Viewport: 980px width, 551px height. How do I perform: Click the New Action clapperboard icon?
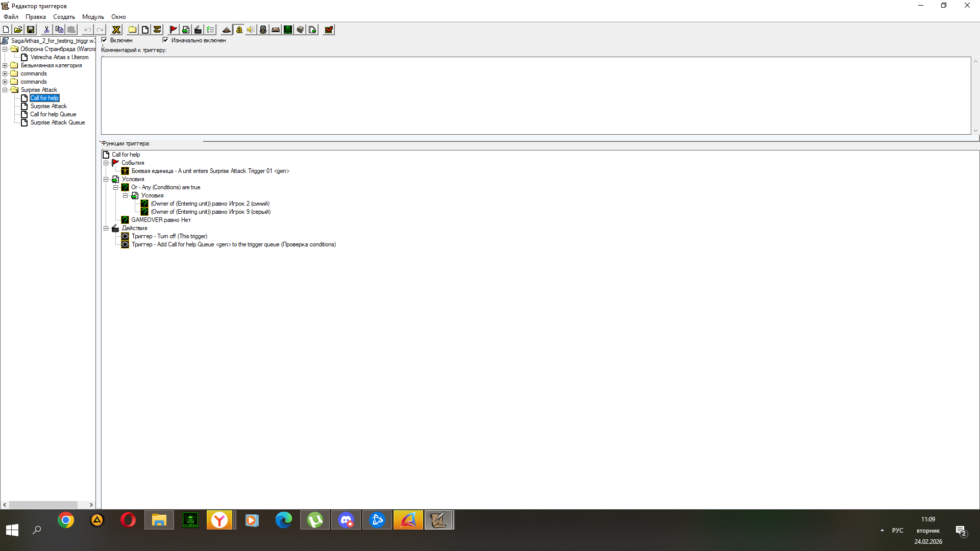(x=198, y=30)
